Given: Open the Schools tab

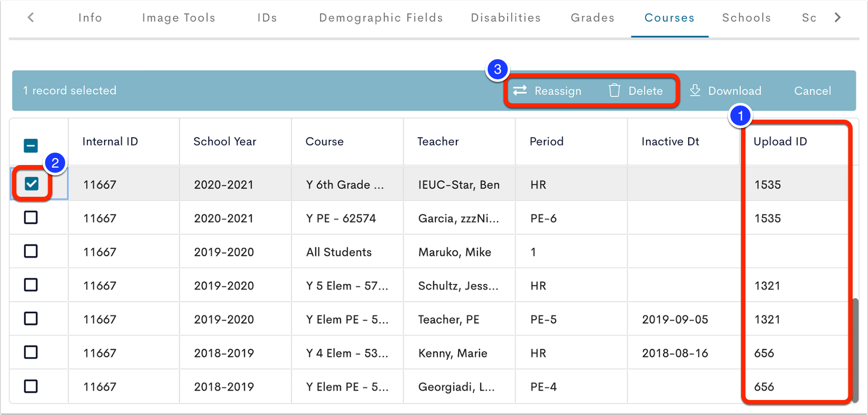Looking at the screenshot, I should (747, 18).
